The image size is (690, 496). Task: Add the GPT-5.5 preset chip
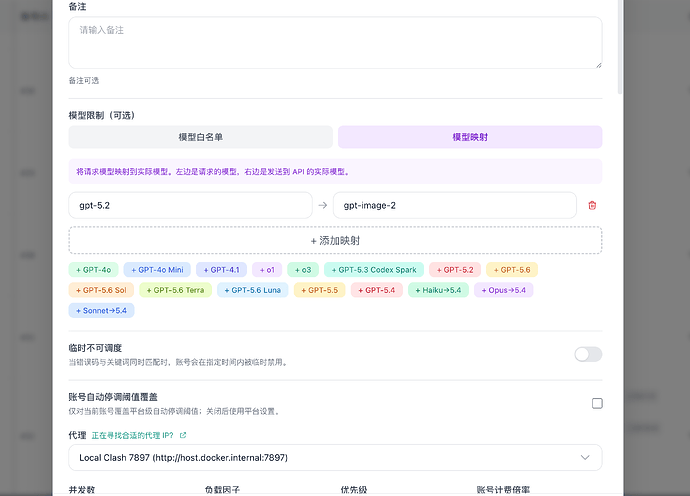tap(319, 290)
